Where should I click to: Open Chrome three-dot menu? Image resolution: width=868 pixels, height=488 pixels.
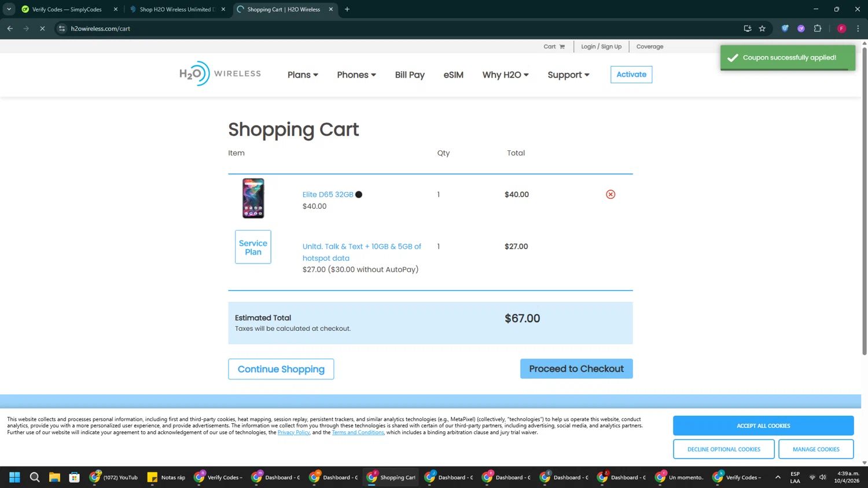[x=858, y=28]
